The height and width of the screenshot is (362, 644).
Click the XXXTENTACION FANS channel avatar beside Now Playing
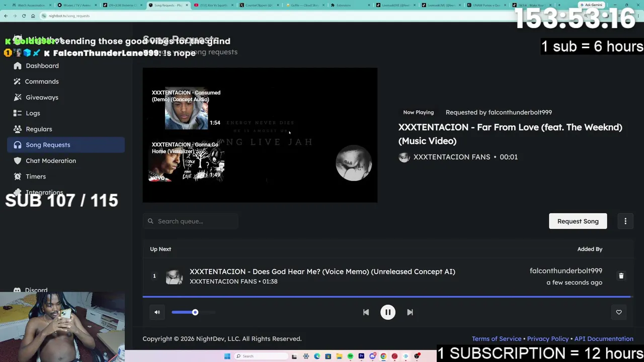pos(404,157)
